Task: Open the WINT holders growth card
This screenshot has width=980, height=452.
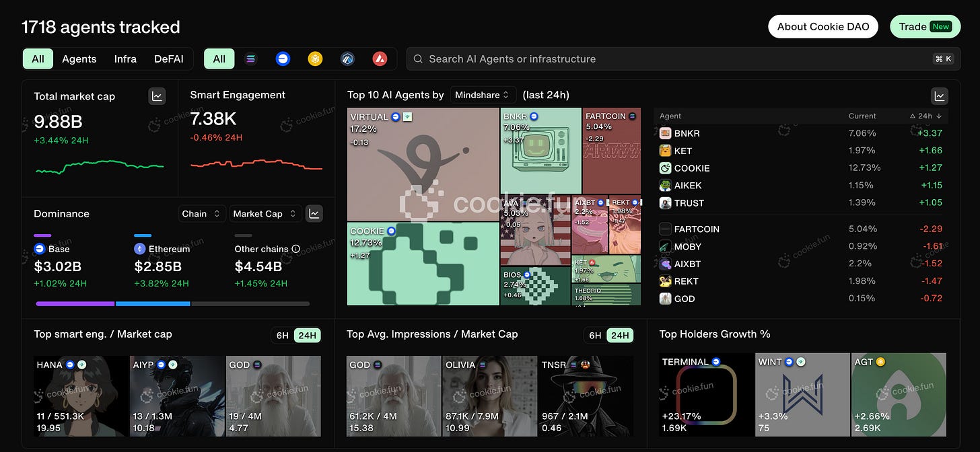Action: [802, 394]
